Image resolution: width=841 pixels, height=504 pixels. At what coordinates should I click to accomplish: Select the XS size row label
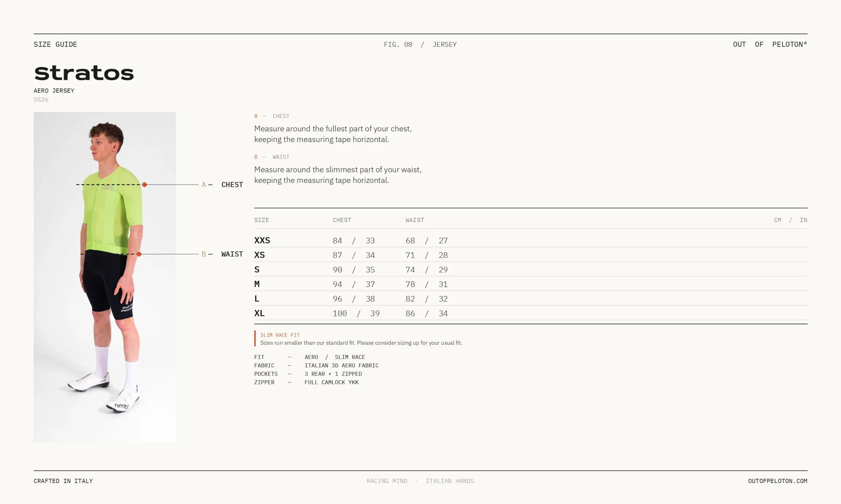tap(260, 255)
